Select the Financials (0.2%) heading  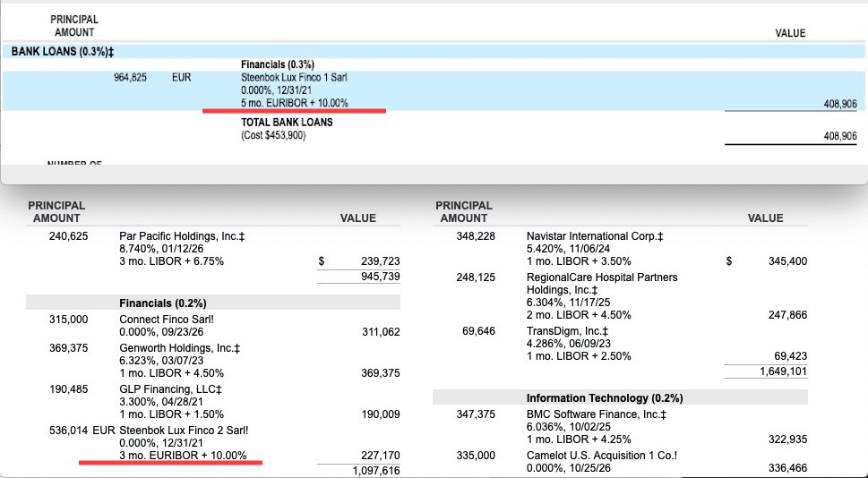pyautogui.click(x=163, y=303)
